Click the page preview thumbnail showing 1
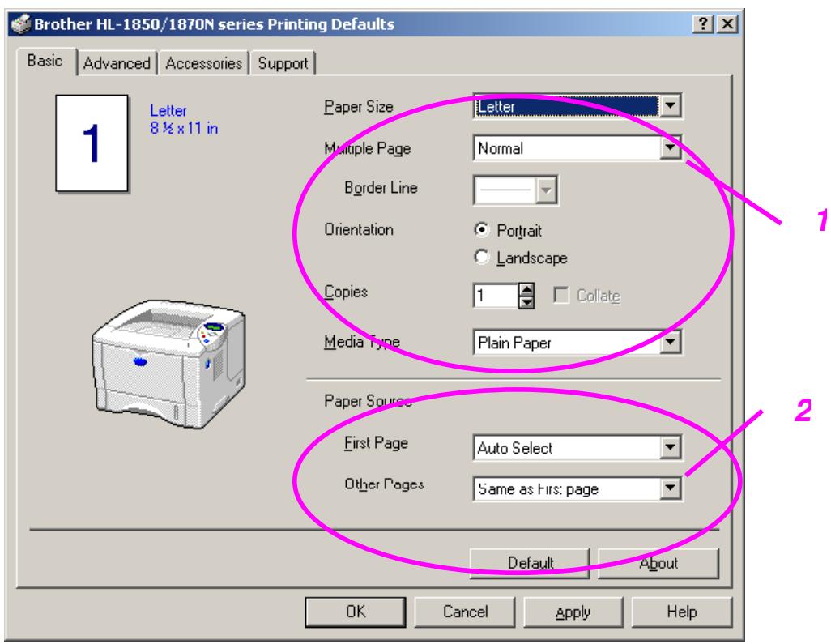831x644 pixels. click(x=92, y=143)
